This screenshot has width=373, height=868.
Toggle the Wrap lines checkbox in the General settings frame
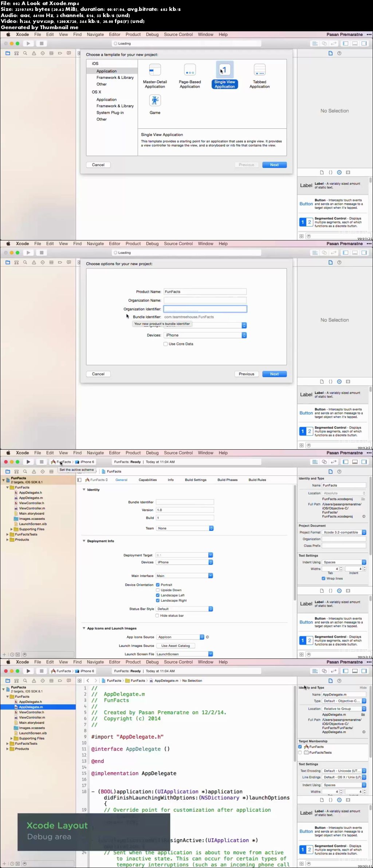point(323,578)
